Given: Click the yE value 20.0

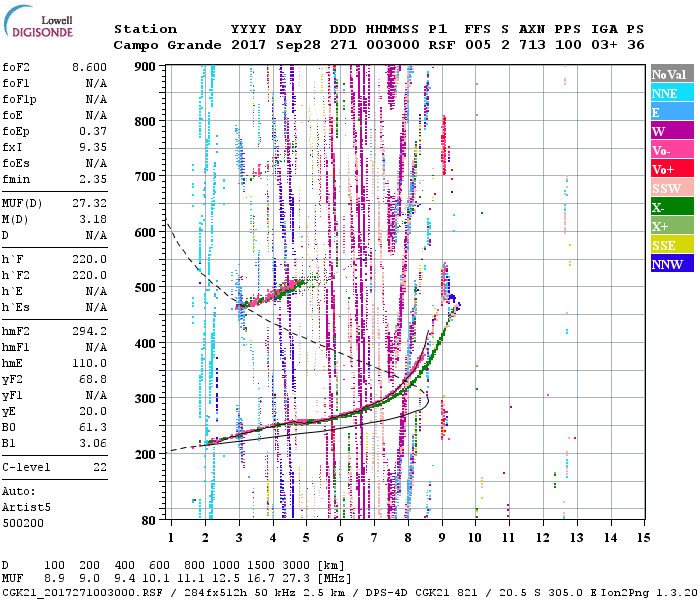Looking at the screenshot, I should click(93, 412).
